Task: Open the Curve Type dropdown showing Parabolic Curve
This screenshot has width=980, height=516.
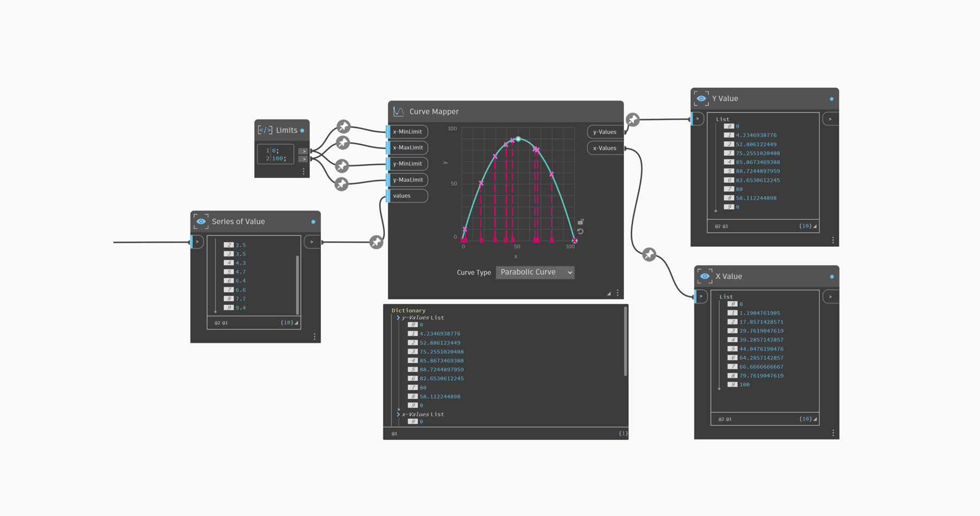Action: coord(535,272)
